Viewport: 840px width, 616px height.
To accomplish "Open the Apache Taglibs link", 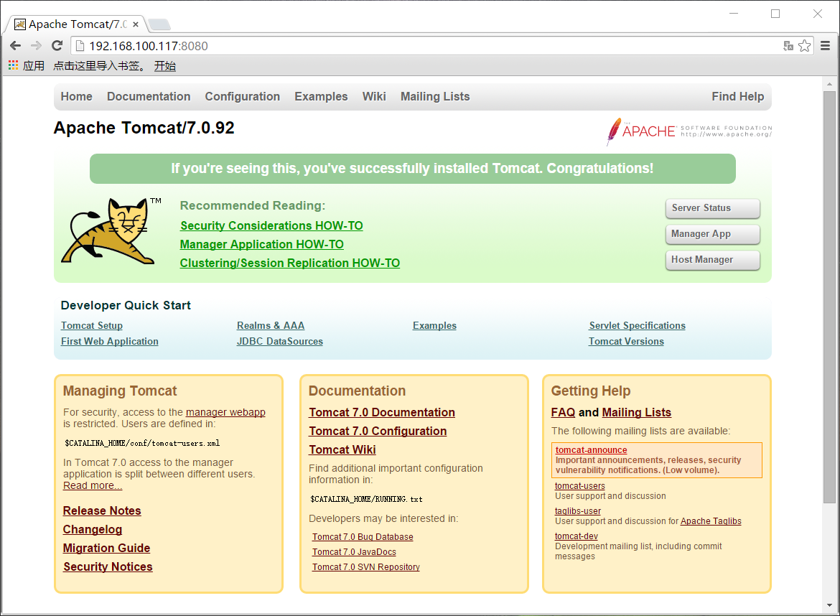I will 711,521.
